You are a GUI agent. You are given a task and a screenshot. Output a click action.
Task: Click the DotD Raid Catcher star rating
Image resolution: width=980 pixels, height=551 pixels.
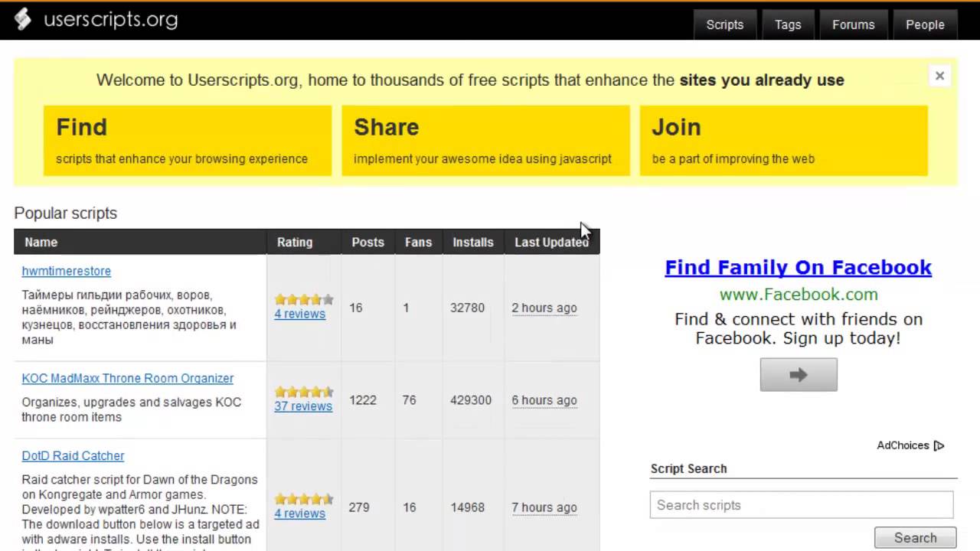click(x=304, y=499)
